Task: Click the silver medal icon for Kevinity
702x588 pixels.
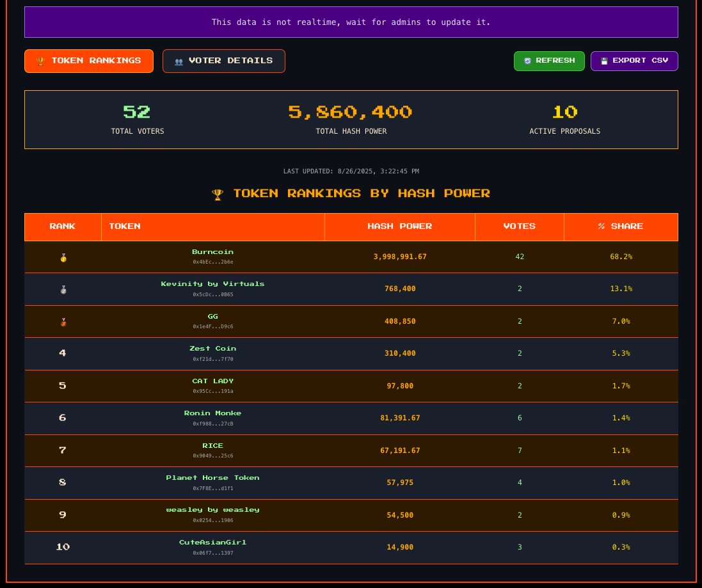Action: click(x=63, y=289)
